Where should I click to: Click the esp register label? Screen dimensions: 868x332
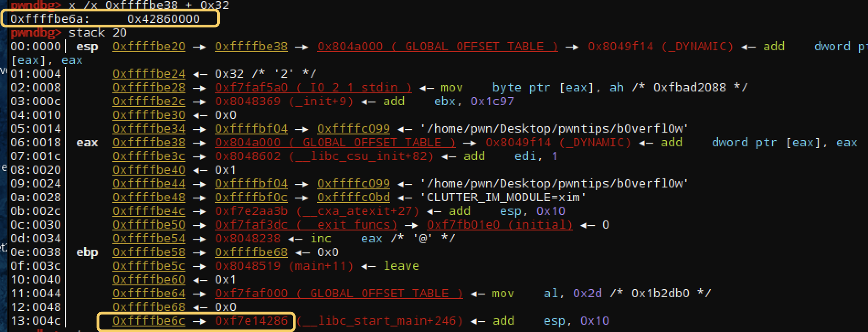pyautogui.click(x=87, y=47)
